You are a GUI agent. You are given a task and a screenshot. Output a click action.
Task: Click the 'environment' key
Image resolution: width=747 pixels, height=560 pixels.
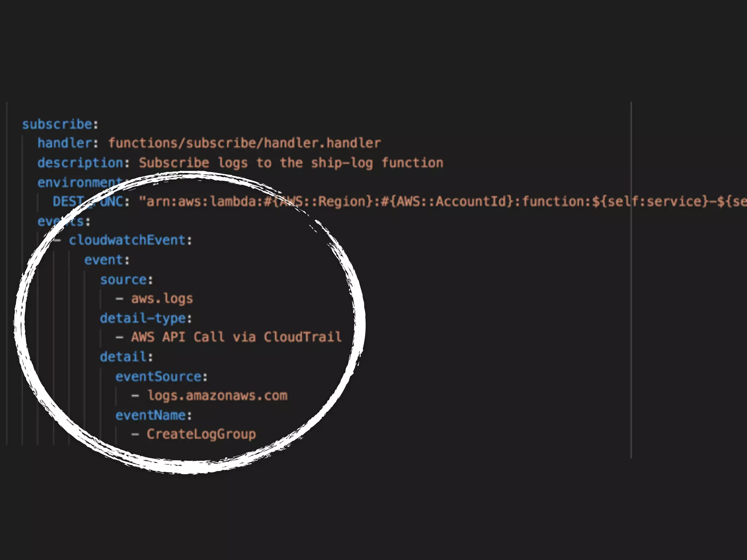point(79,182)
